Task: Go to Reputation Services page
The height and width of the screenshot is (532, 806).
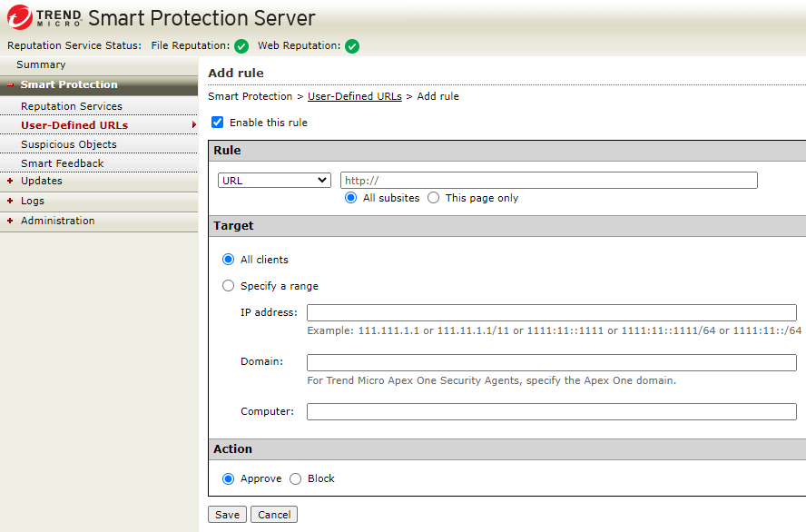Action: [71, 106]
